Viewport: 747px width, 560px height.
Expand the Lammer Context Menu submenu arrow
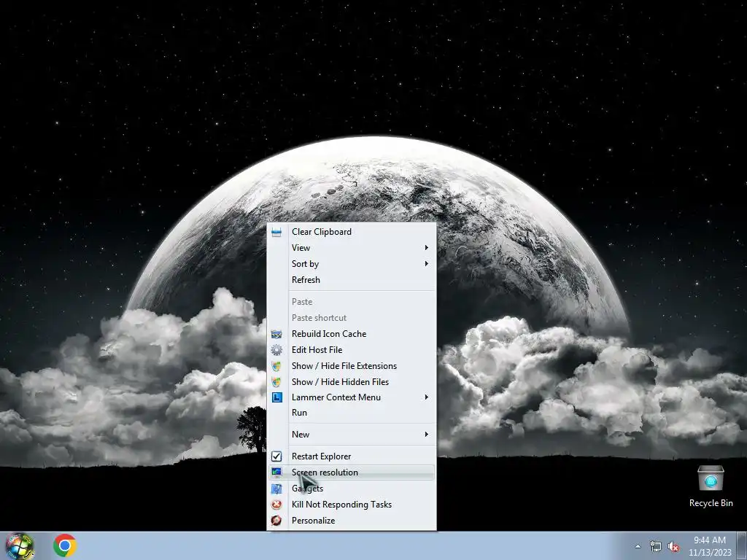pos(426,397)
